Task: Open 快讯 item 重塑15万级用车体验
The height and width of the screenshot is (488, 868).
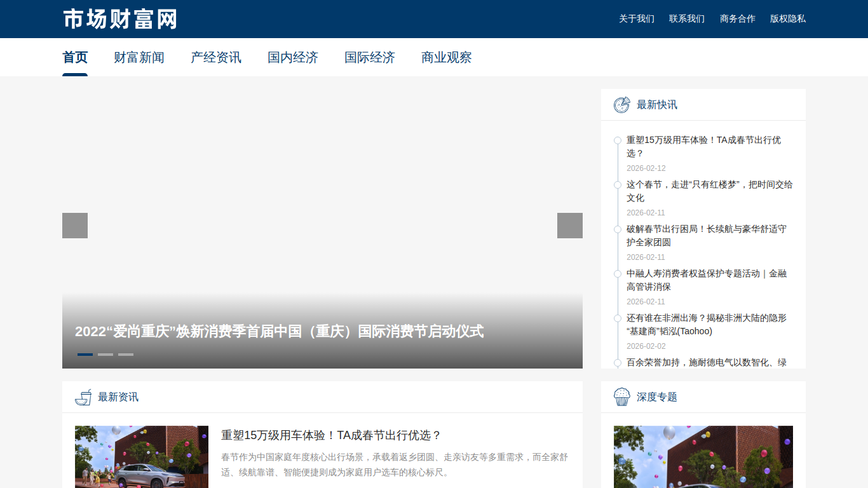Action: click(703, 147)
